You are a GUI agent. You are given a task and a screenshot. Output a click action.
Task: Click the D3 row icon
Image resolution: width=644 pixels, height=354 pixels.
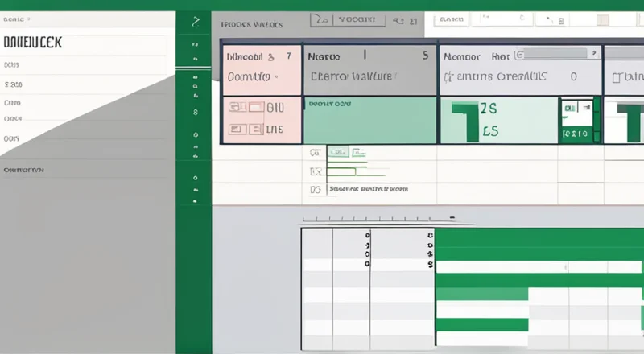316,190
